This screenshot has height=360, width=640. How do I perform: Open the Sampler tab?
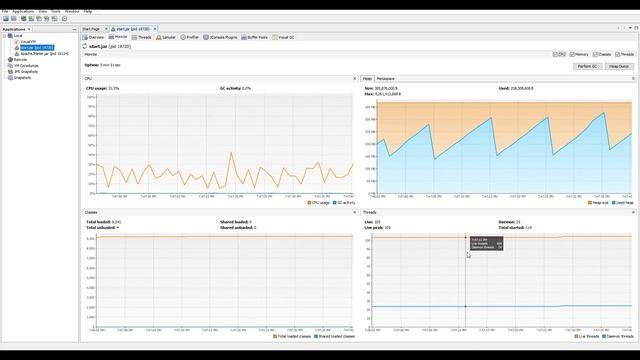click(165, 37)
